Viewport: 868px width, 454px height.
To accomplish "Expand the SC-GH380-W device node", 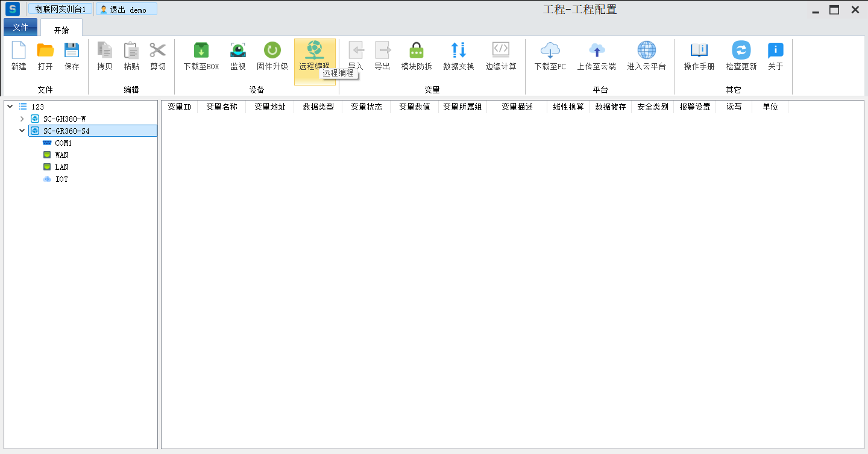I will pyautogui.click(x=22, y=119).
